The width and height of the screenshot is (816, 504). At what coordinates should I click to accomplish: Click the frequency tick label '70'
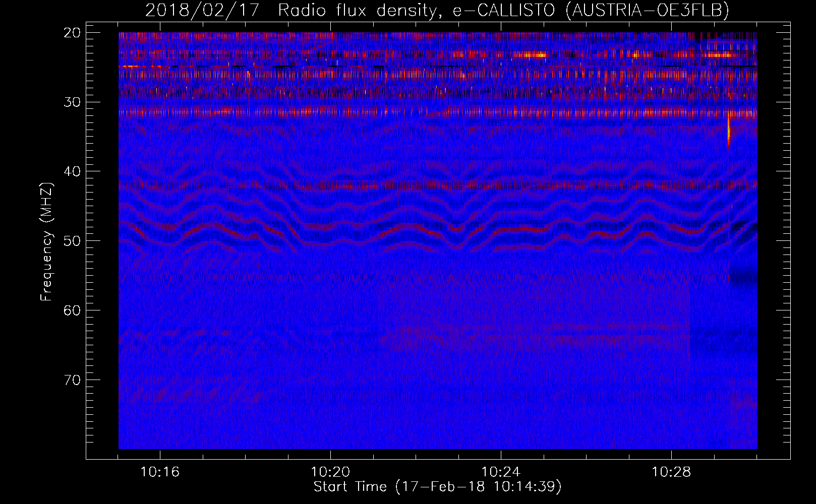click(72, 380)
